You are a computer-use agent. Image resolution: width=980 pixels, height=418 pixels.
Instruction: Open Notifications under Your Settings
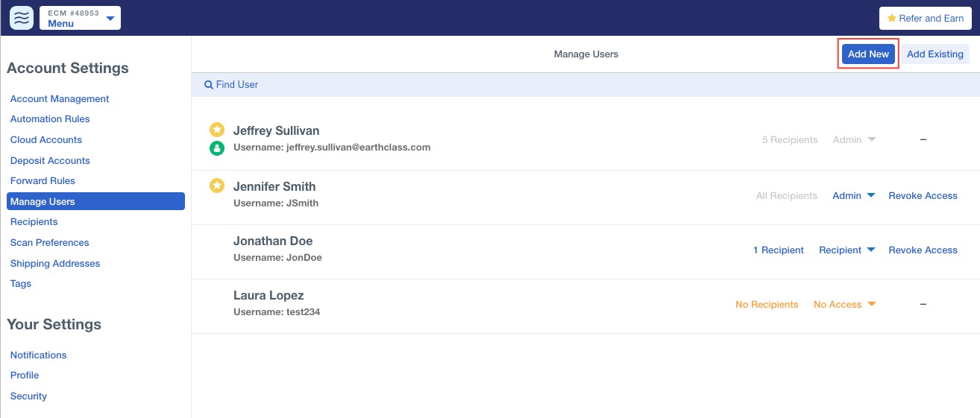[x=39, y=355]
